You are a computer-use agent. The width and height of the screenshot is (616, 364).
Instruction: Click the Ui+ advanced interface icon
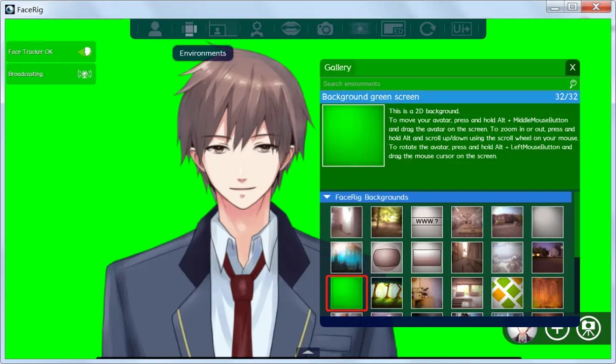pos(462,29)
